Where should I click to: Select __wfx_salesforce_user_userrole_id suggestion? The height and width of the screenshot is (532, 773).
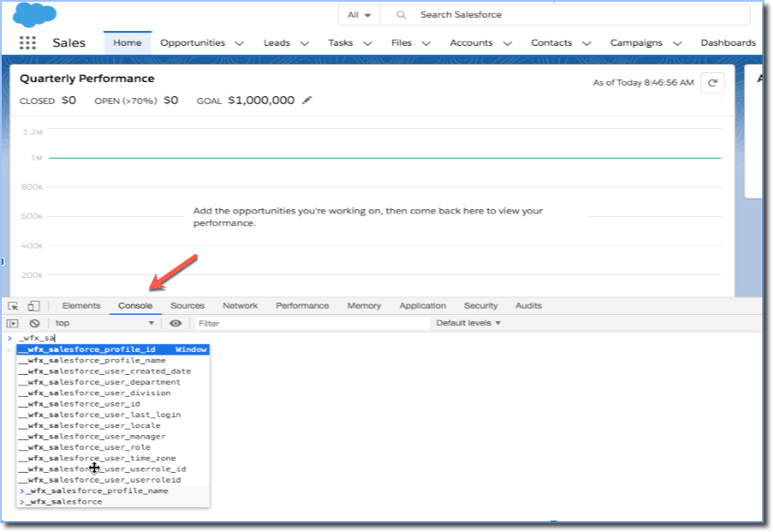click(x=113, y=468)
